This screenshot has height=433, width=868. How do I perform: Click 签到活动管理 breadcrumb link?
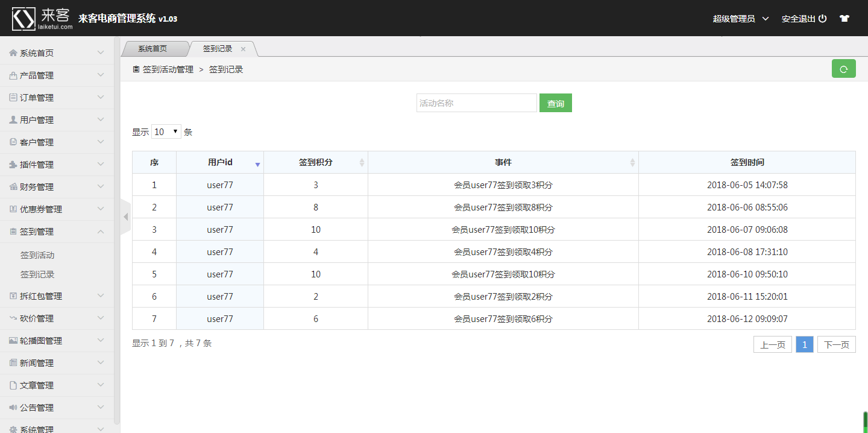point(168,69)
